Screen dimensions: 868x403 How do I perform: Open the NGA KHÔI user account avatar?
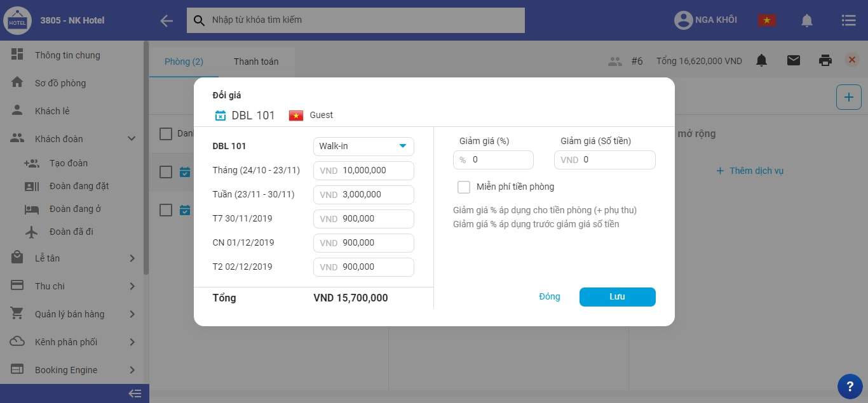pos(683,20)
